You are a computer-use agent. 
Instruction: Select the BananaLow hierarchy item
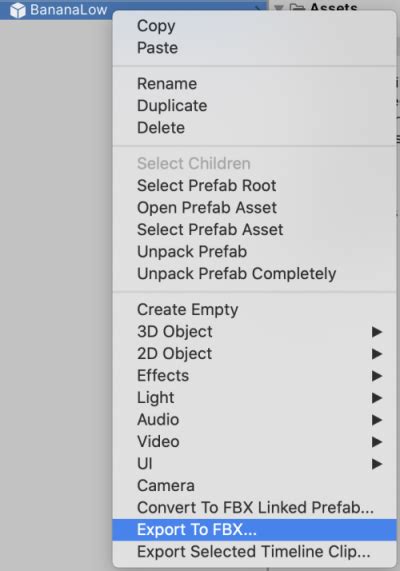[58, 10]
